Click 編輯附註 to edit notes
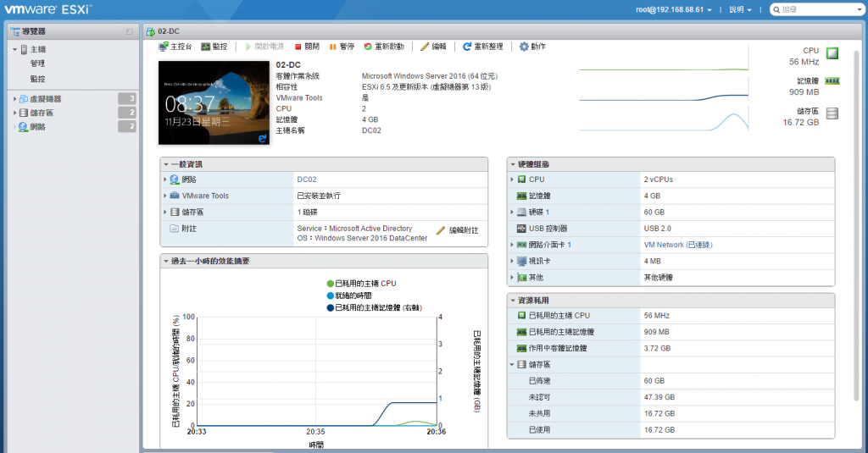Image resolution: width=868 pixels, height=453 pixels. [457, 230]
